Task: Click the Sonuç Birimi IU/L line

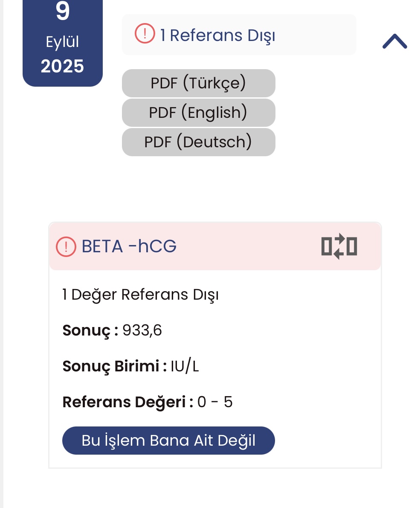Action: tap(131, 366)
